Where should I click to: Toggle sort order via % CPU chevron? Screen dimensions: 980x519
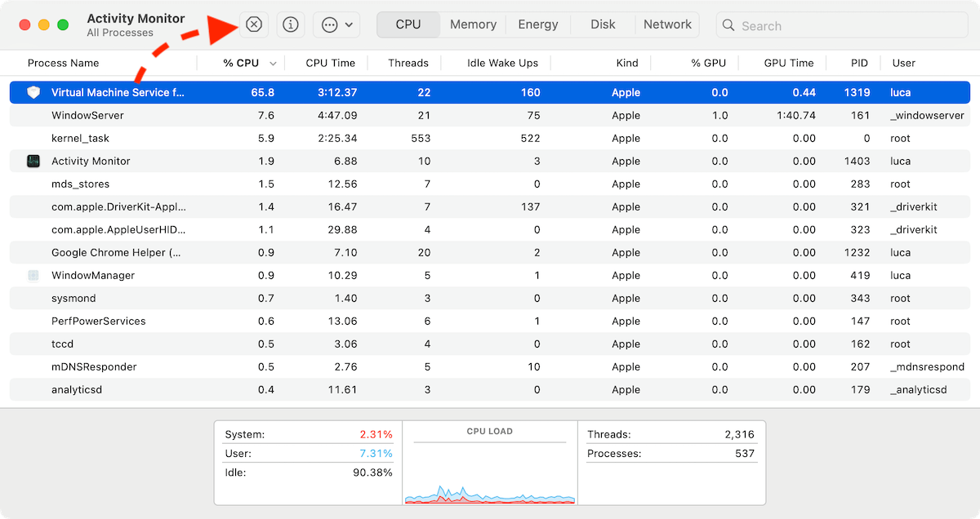point(273,64)
